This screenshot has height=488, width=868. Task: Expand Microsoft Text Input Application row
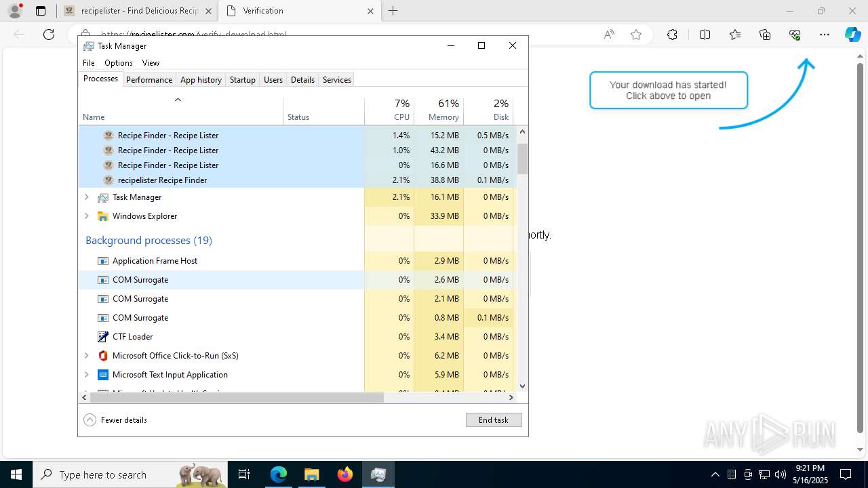(x=86, y=375)
